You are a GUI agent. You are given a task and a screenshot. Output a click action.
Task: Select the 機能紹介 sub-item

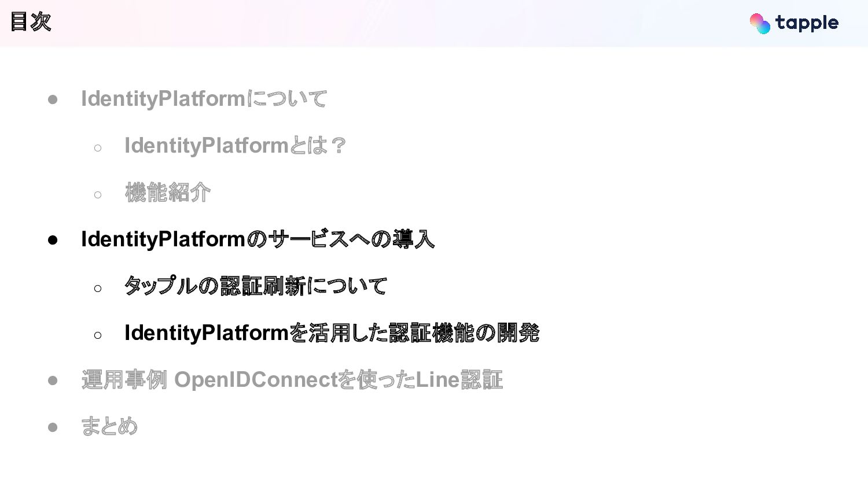(x=167, y=193)
